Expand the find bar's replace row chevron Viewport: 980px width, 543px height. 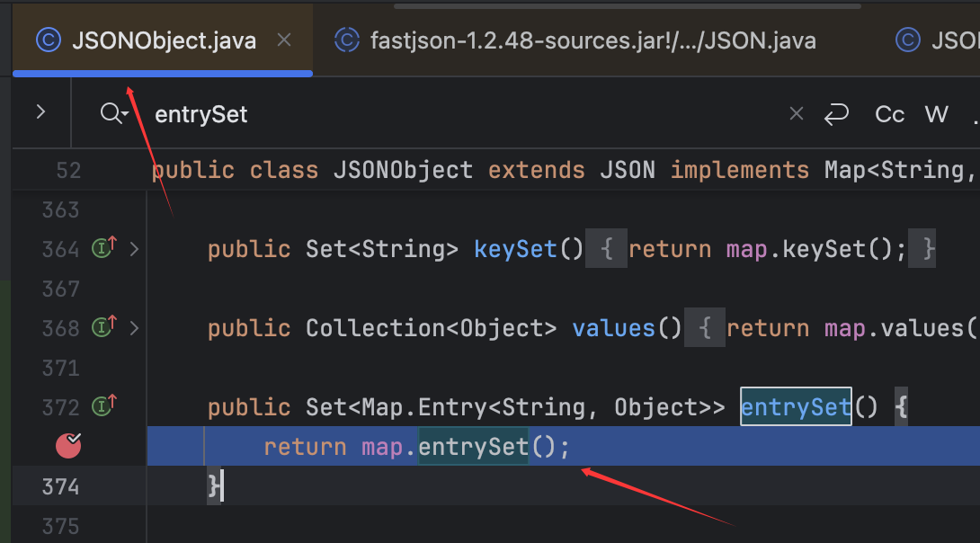41,112
